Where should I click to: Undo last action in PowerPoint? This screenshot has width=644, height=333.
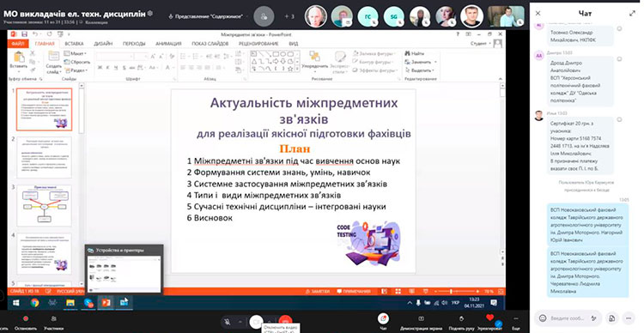point(35,34)
